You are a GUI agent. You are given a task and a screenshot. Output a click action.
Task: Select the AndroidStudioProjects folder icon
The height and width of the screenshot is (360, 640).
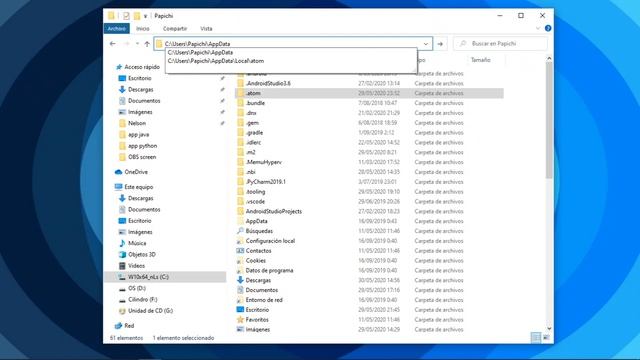point(240,211)
